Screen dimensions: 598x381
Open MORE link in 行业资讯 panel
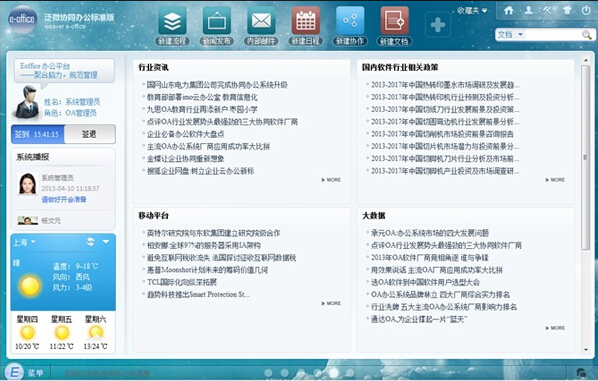[x=331, y=180]
